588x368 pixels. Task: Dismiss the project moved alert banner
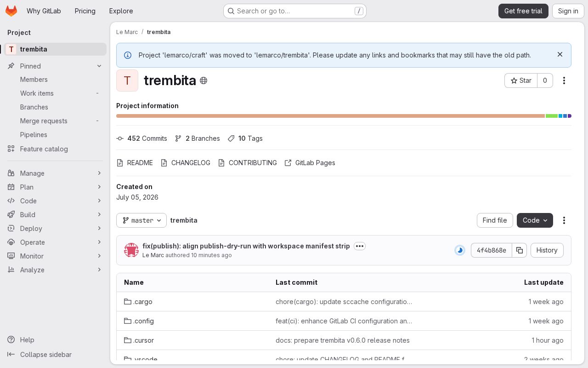click(x=560, y=54)
